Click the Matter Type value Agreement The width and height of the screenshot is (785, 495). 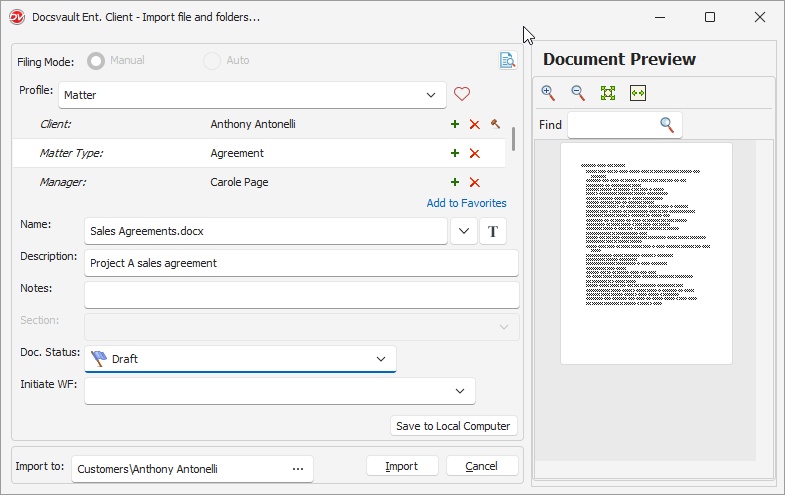pyautogui.click(x=237, y=153)
